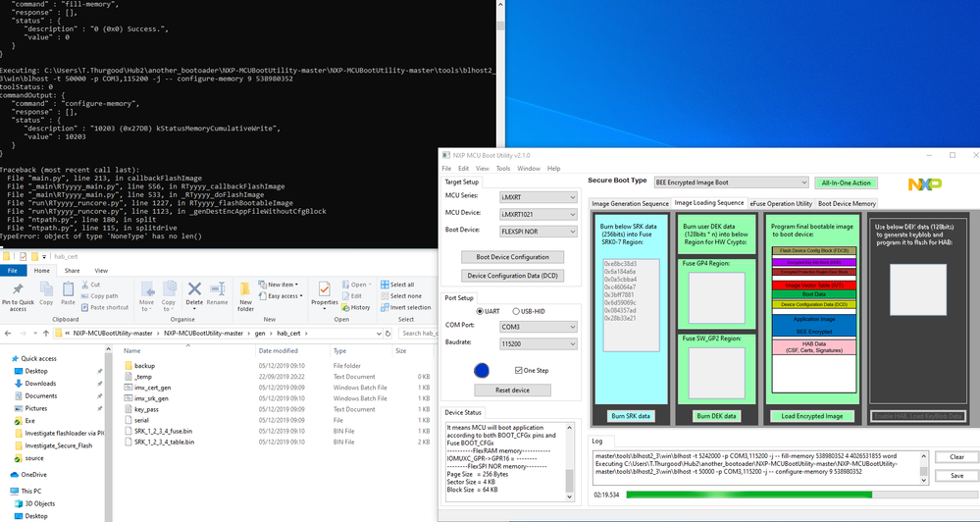Click the Burn SRK data button
The image size is (980, 522).
pos(631,416)
